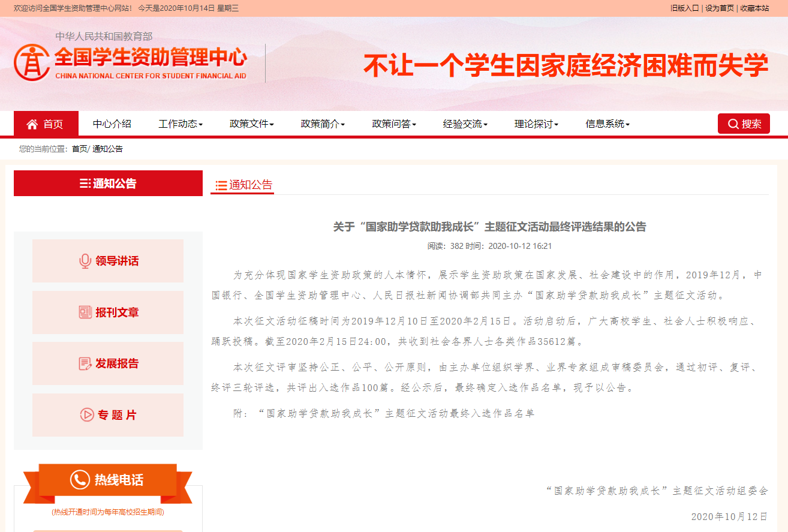Open the 理论探讨 navigation menu

point(536,124)
